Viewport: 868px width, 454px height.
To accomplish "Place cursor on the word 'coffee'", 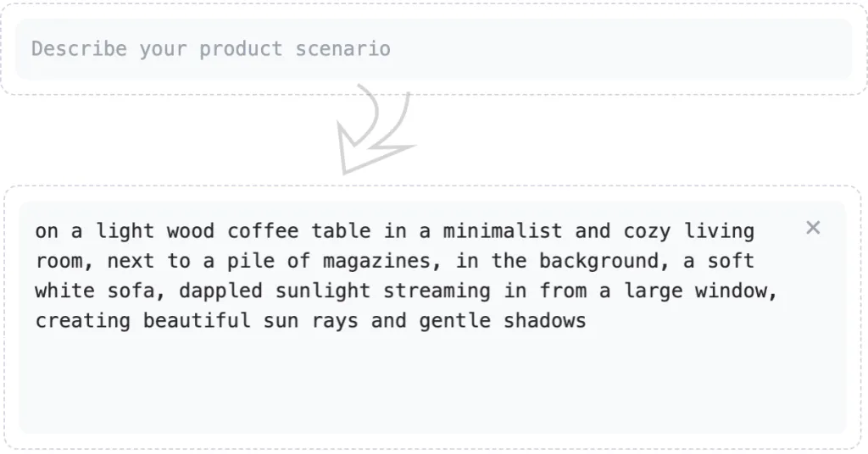I will [263, 231].
